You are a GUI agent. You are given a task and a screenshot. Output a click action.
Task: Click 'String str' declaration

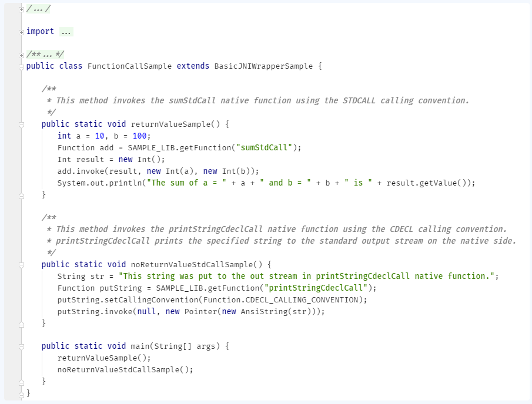click(x=81, y=276)
